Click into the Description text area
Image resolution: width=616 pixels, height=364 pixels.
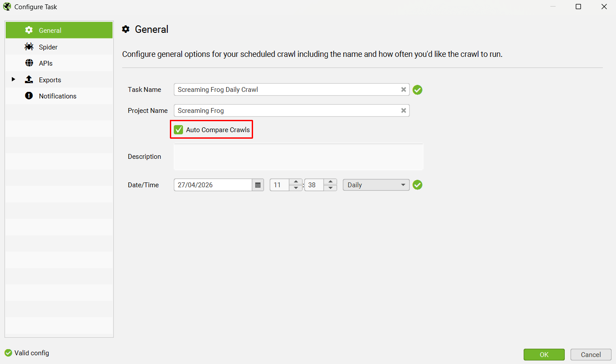(x=299, y=157)
